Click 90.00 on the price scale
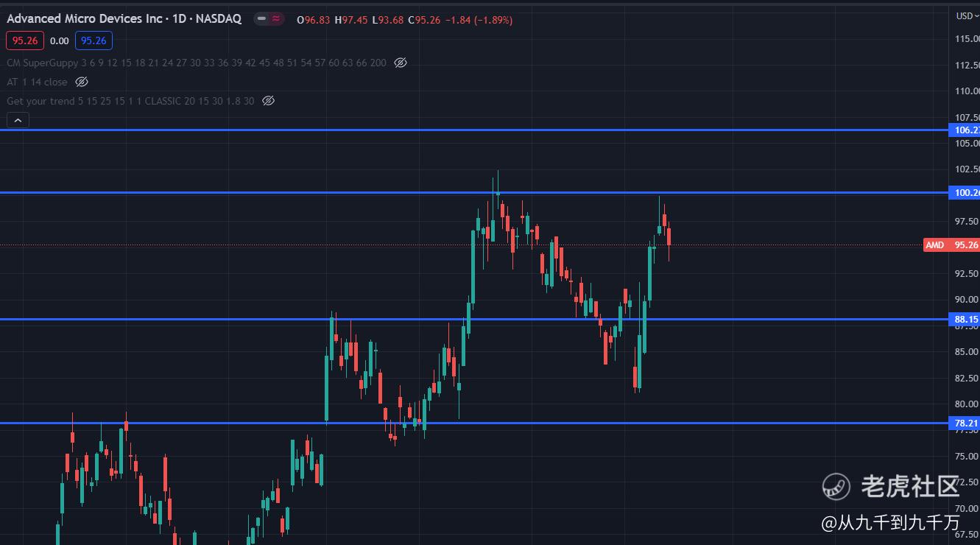This screenshot has width=980, height=545. [967, 300]
